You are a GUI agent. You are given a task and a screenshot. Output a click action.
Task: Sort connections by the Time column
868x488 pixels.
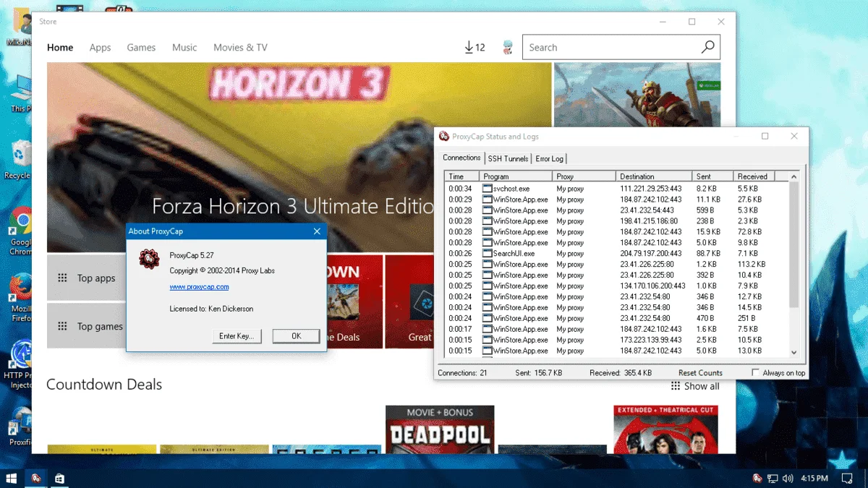click(462, 176)
